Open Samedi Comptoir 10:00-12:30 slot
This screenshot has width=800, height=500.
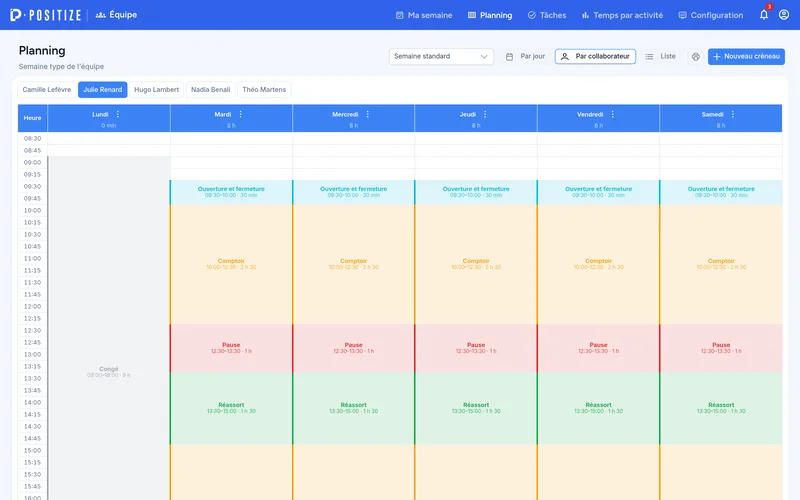721,264
